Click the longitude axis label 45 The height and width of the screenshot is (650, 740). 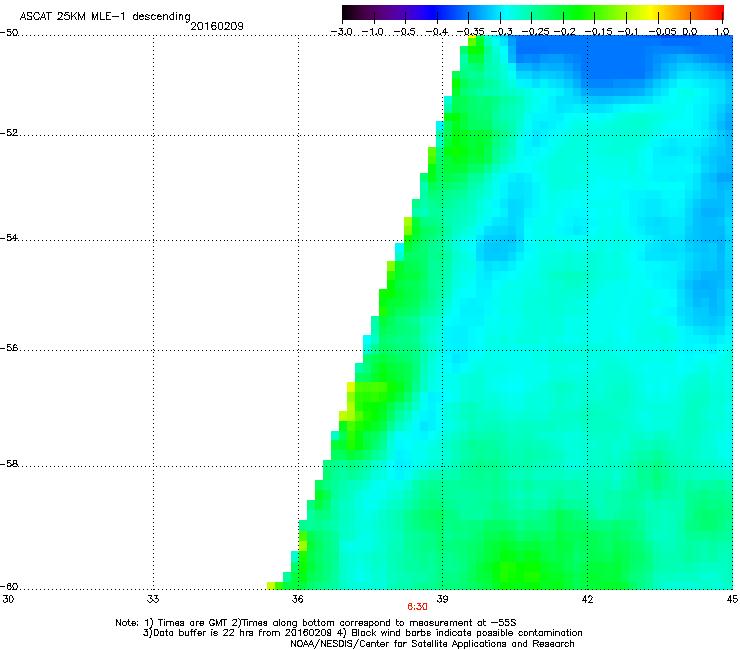click(x=732, y=599)
